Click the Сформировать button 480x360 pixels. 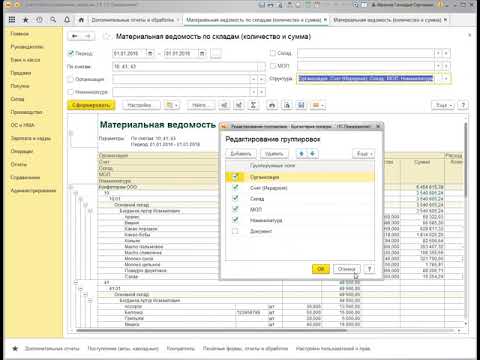tap(91, 105)
